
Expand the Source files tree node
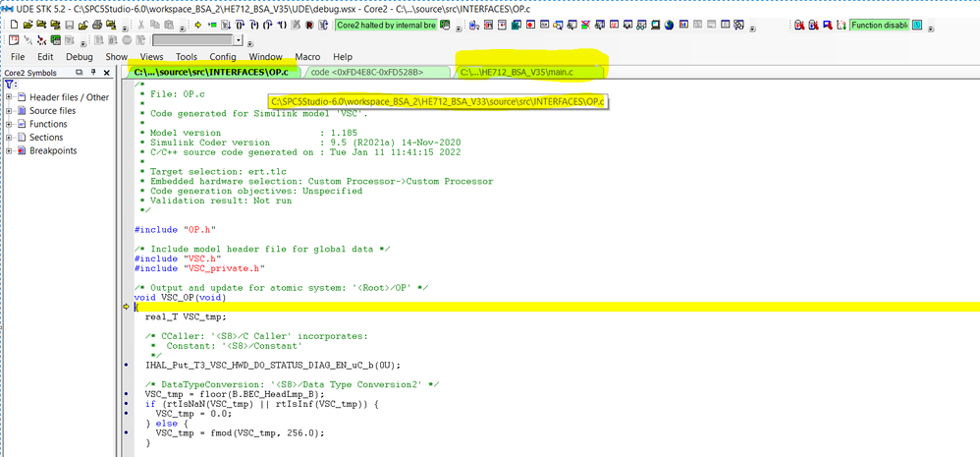pyautogui.click(x=10, y=111)
